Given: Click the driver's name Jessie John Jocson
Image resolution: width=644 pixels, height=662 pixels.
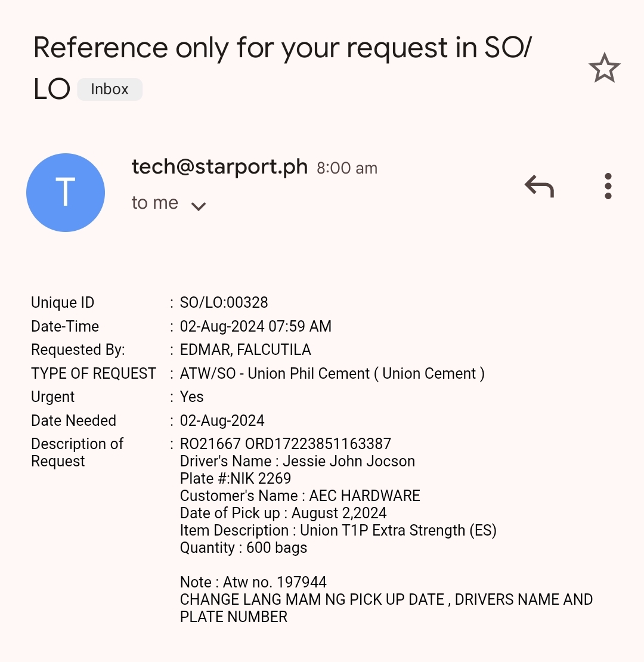Looking at the screenshot, I should (x=348, y=462).
